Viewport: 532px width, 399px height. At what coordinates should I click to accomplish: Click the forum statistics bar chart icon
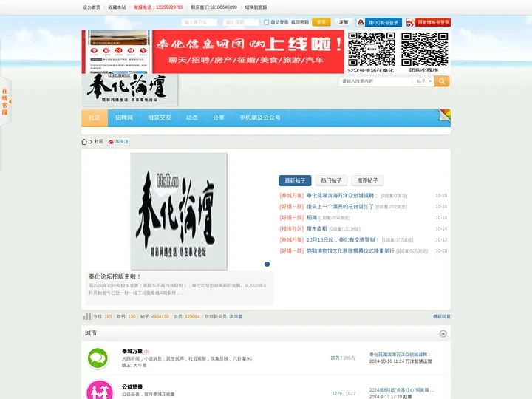coord(86,316)
